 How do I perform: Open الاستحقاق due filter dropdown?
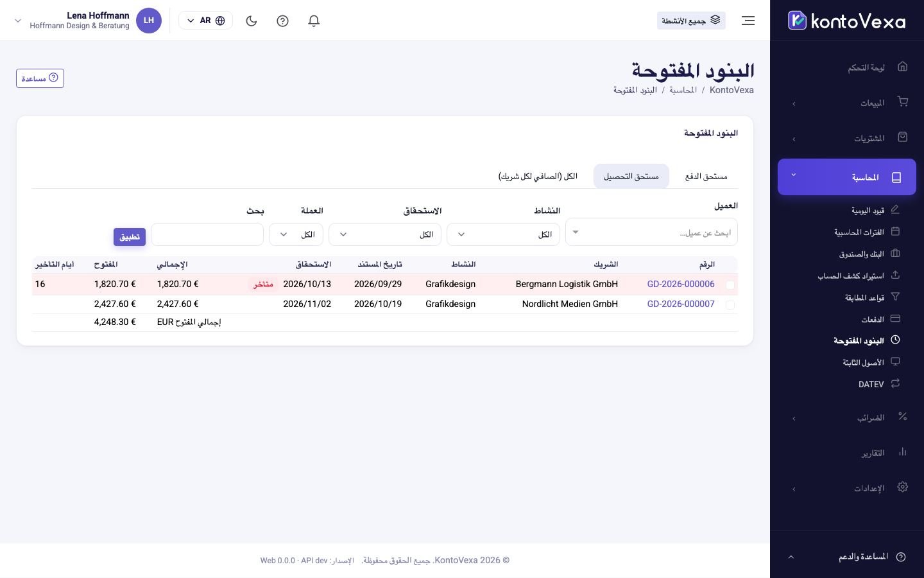point(385,234)
